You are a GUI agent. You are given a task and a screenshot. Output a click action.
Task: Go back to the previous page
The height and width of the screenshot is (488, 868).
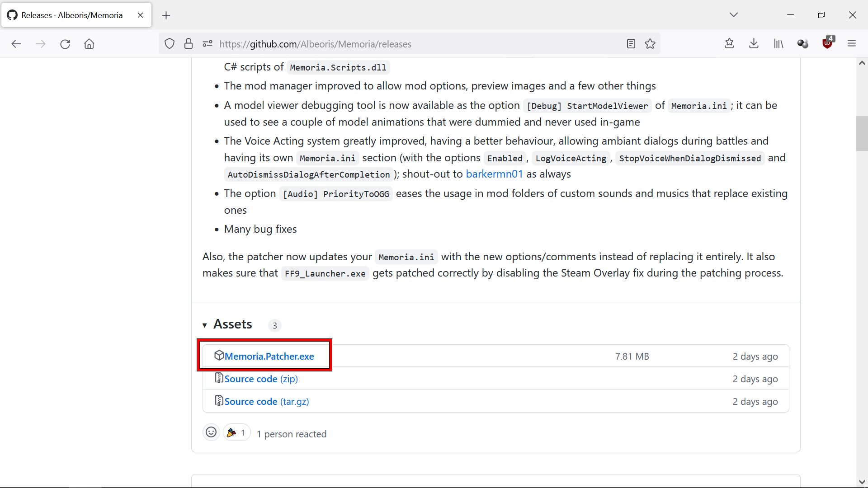pos(16,44)
